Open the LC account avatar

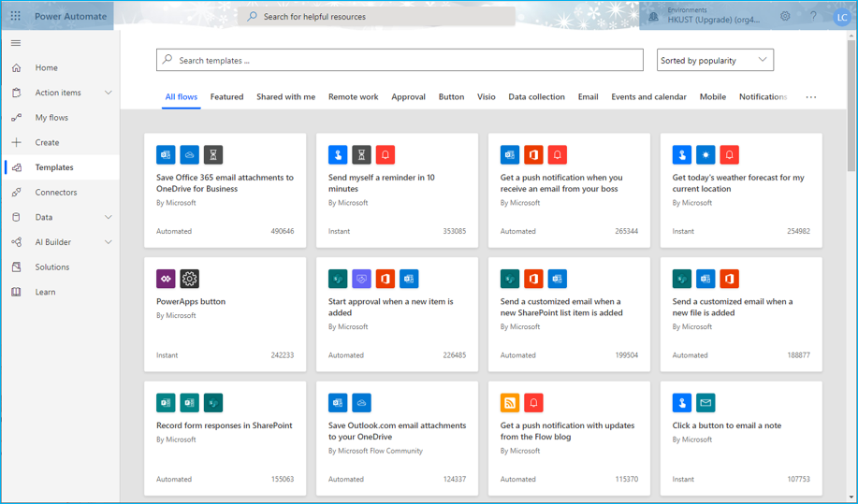pos(841,18)
